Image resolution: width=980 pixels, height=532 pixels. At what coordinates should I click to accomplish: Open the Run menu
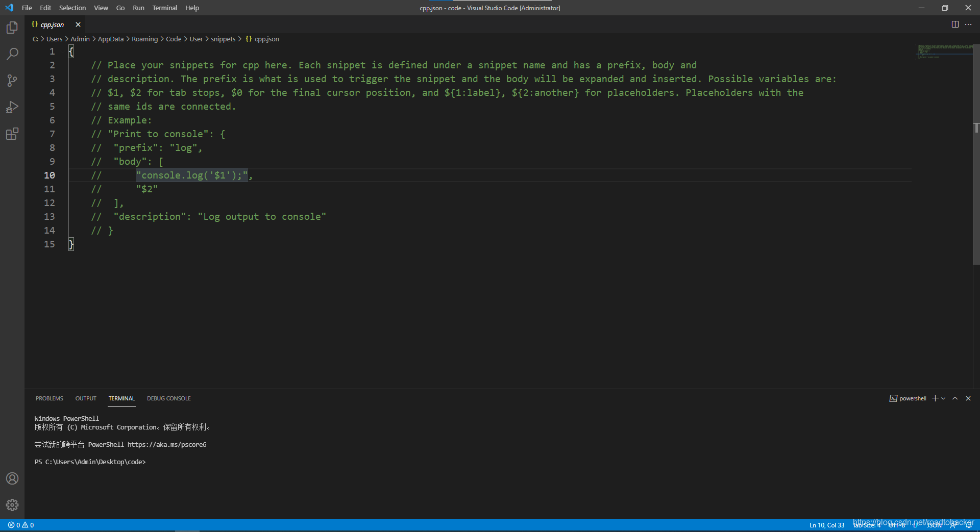pos(138,8)
